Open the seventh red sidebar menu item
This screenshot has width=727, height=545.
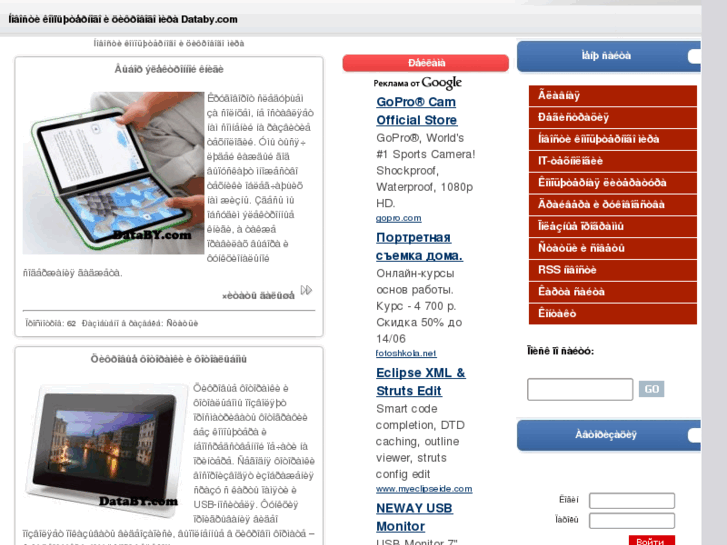tap(612, 226)
